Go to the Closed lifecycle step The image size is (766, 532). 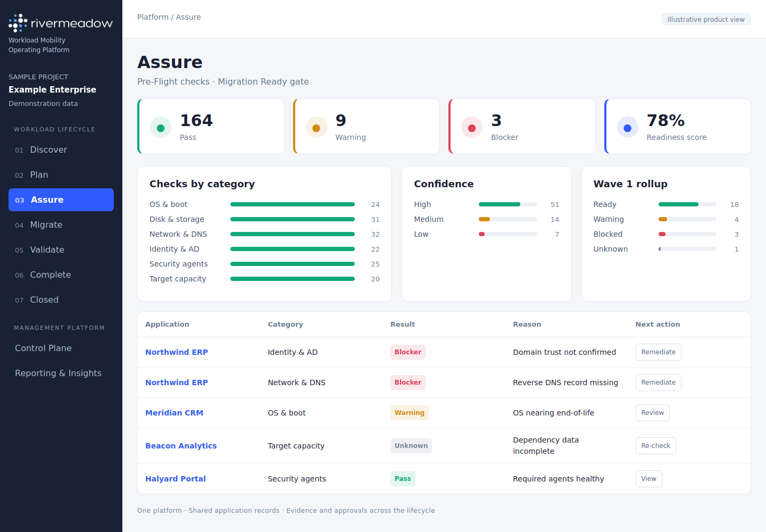coord(61,300)
